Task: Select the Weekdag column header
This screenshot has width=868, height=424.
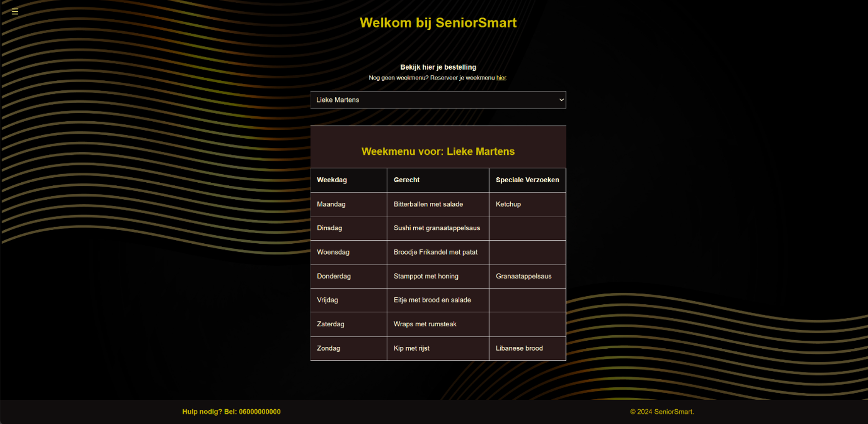Action: click(x=332, y=180)
